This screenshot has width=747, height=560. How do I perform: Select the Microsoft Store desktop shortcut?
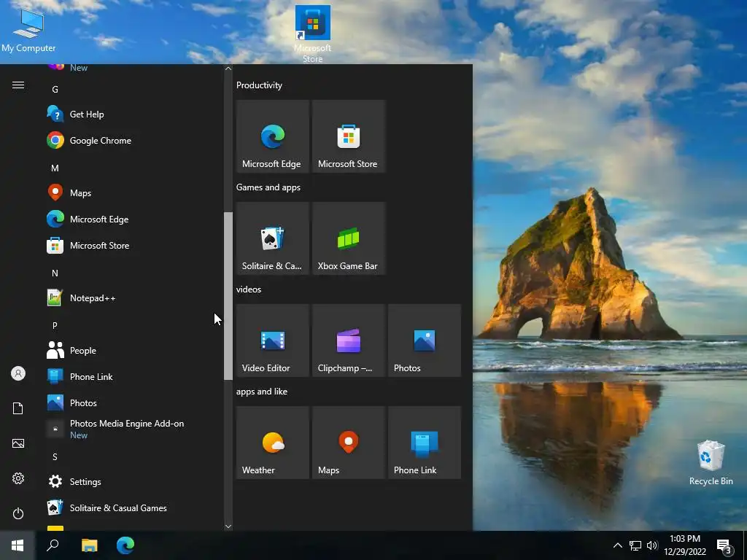(x=312, y=34)
